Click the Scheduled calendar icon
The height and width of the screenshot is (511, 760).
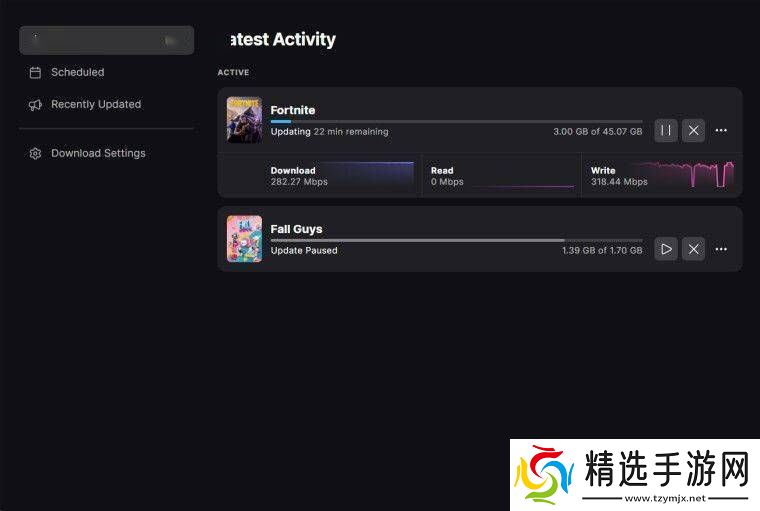coord(35,73)
